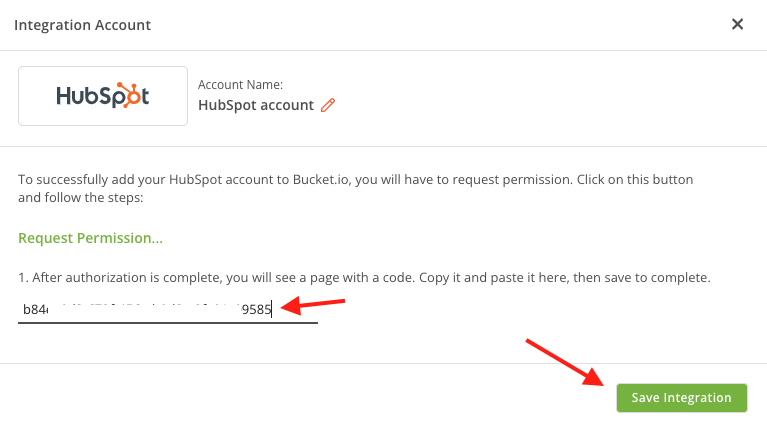
Task: Click the blurred middle of pasted code
Action: click(x=145, y=310)
